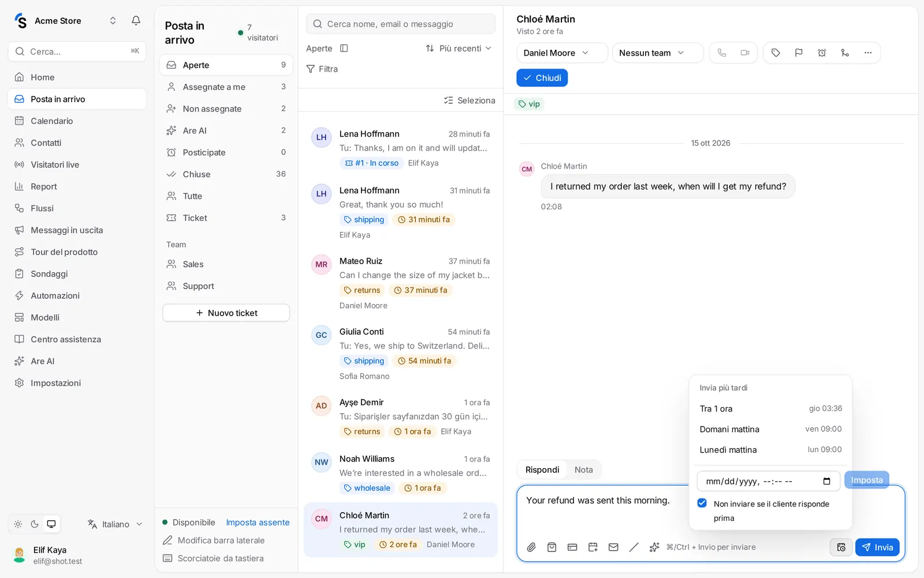Click the Cerca nome, email o messaggio field
924x578 pixels.
[401, 24]
